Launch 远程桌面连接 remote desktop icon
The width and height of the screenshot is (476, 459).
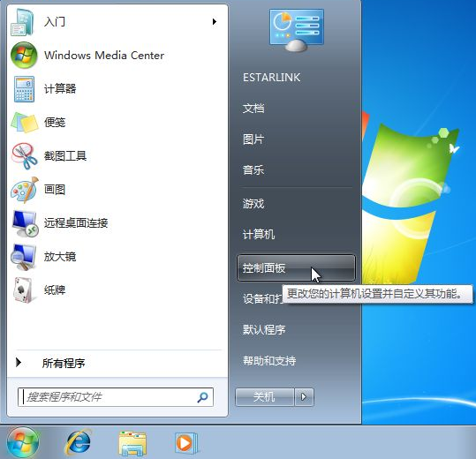click(x=25, y=223)
